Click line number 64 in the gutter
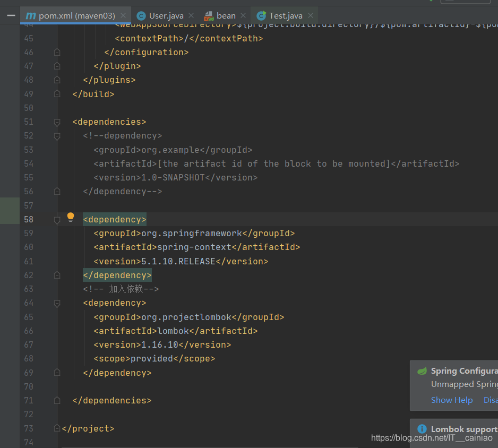This screenshot has width=498, height=448. click(29, 303)
